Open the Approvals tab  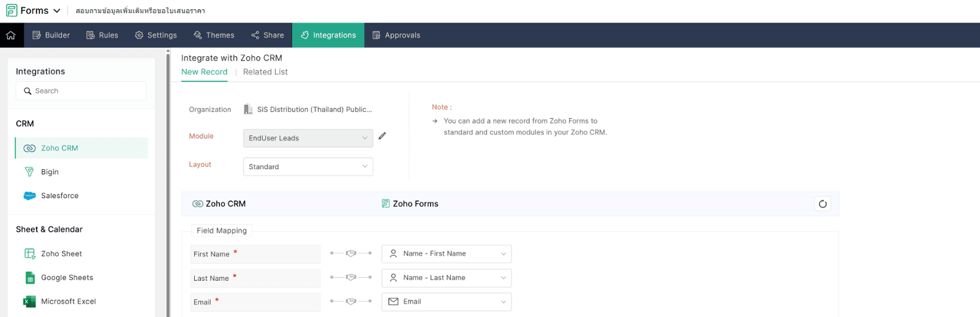coord(396,36)
